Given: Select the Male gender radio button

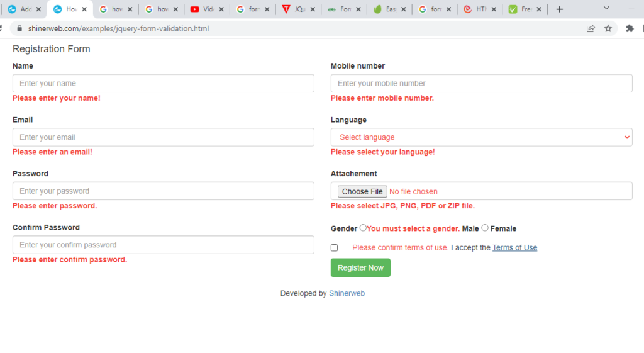Looking at the screenshot, I should 363,228.
